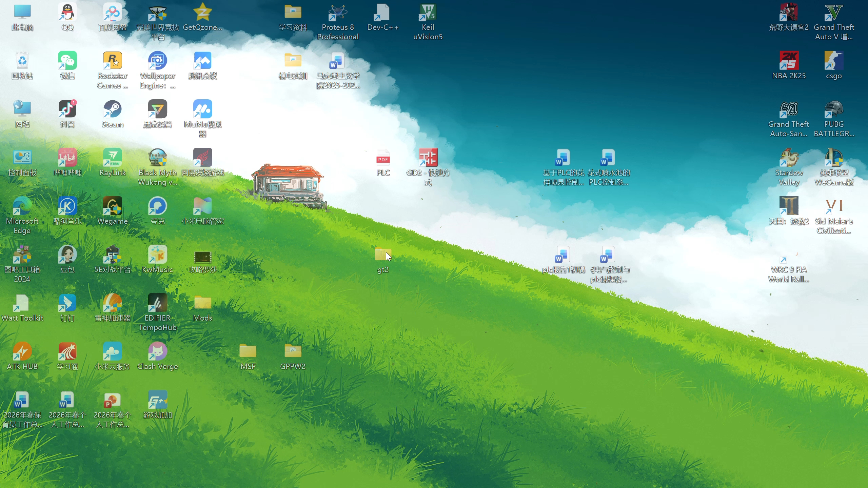
Task: Click the Doubao (豆包) icon
Action: pos(67,255)
